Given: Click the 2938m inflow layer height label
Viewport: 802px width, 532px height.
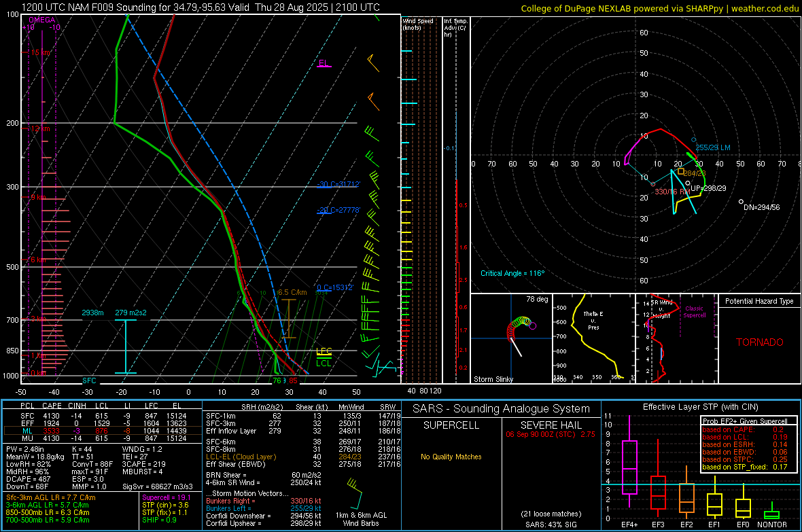Looking at the screenshot, I should pos(92,313).
